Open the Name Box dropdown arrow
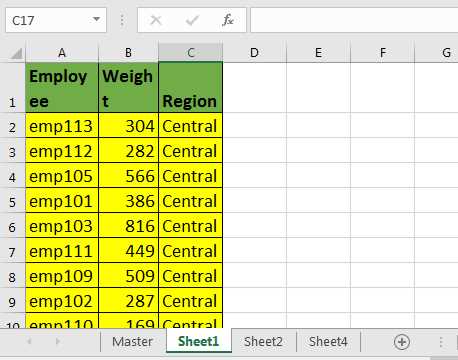The image size is (458, 360). pos(96,19)
